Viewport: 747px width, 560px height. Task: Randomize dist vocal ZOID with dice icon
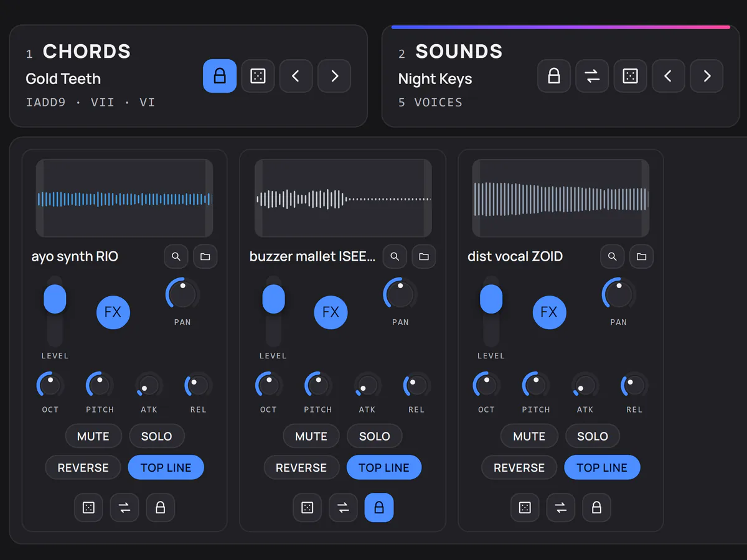tap(525, 508)
